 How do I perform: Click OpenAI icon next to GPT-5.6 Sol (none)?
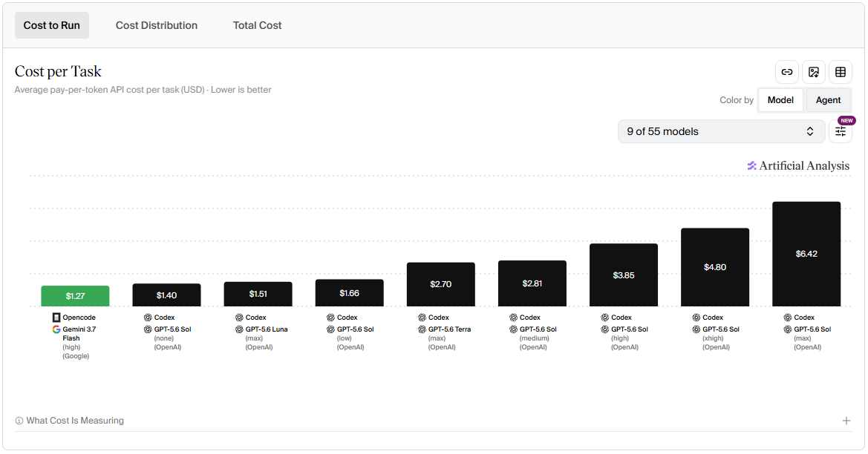tap(148, 329)
